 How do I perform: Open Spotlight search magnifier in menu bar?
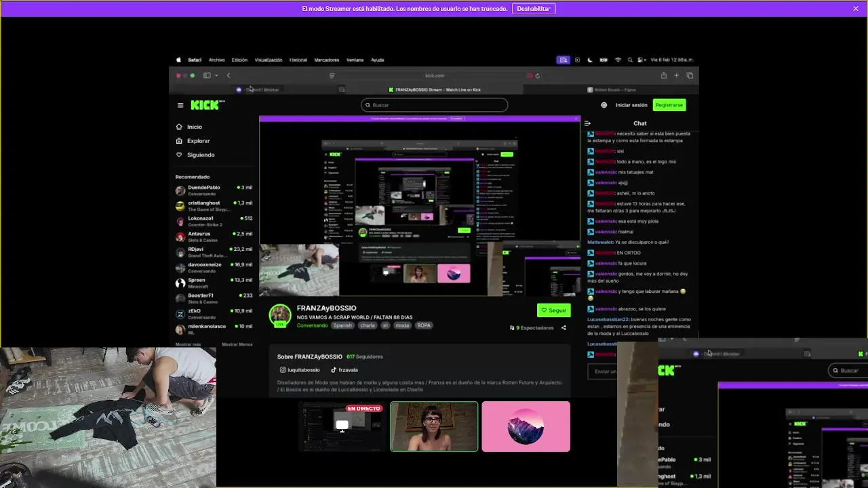point(630,60)
